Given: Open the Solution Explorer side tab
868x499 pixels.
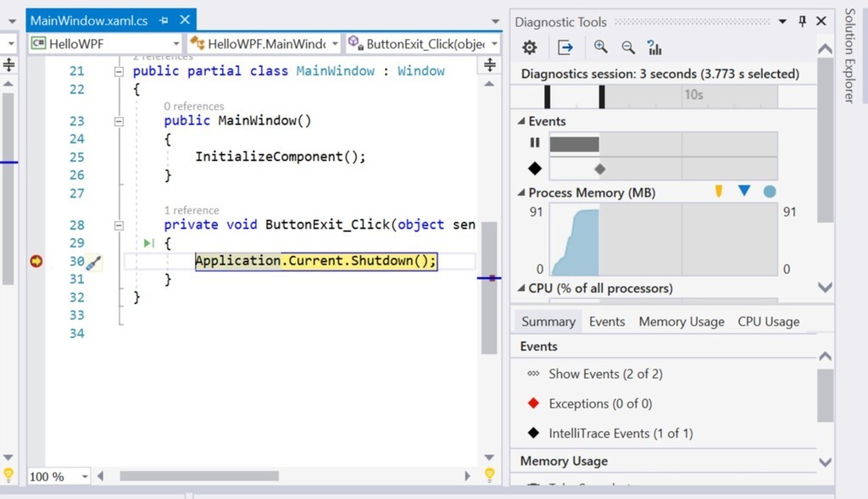Looking at the screenshot, I should (x=849, y=55).
